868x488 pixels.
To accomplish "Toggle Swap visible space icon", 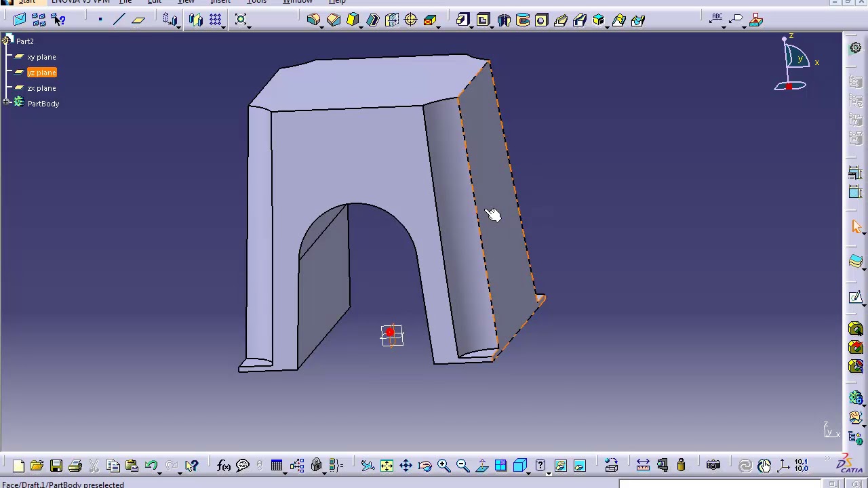I will click(x=579, y=466).
